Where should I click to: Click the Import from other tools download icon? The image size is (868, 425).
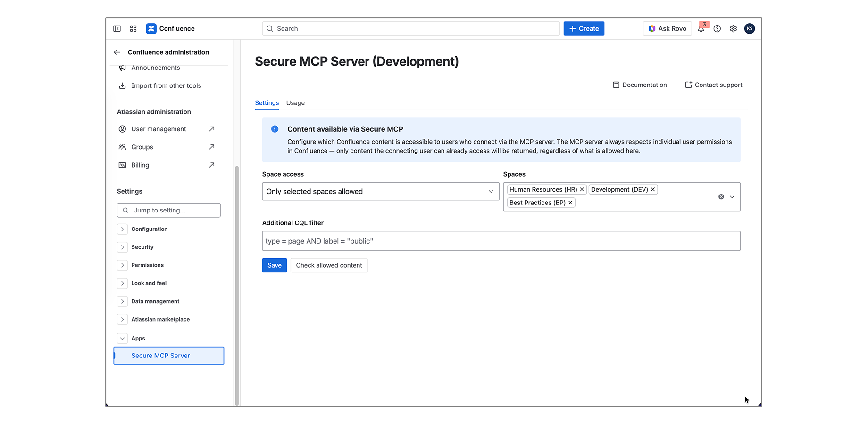[122, 85]
